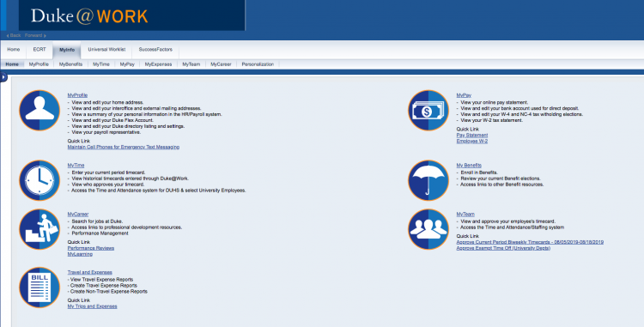This screenshot has height=327, width=644.
Task: Open My Trips and Expenses link
Action: click(92, 306)
